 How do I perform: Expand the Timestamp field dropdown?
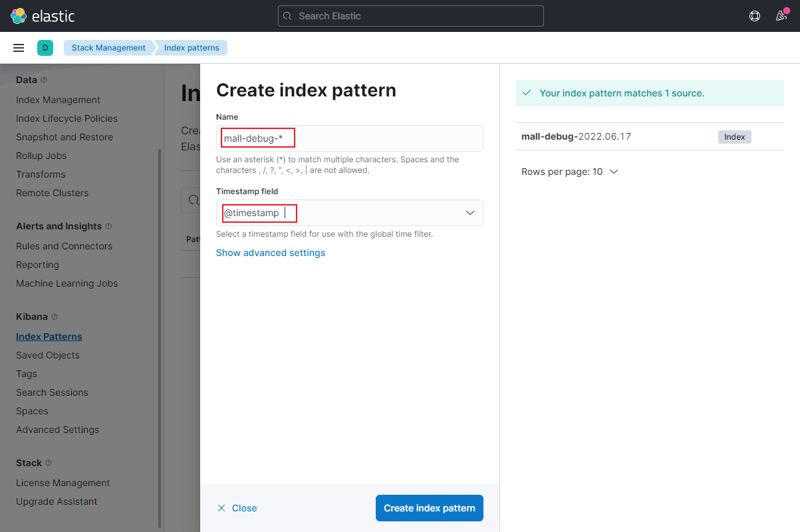tap(350, 213)
